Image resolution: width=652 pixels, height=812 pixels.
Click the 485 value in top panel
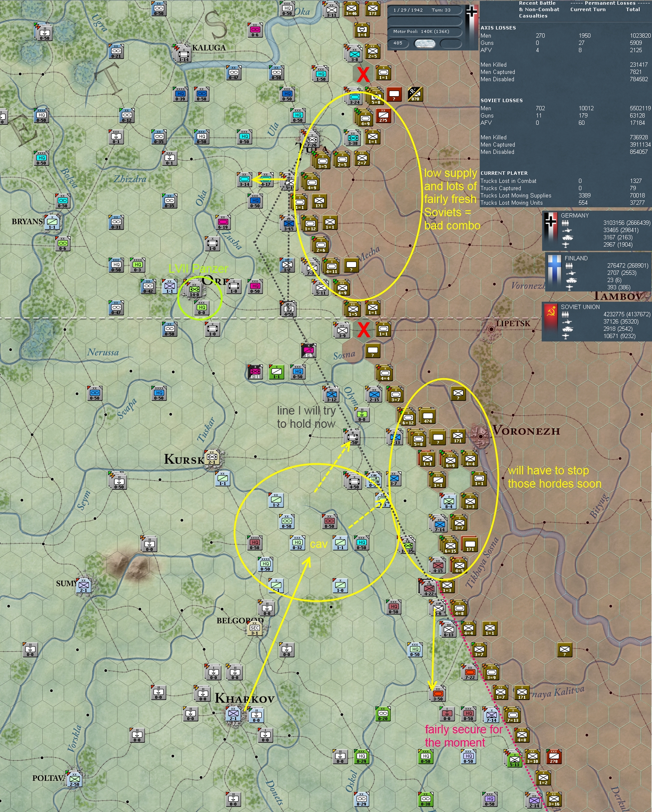pos(398,43)
